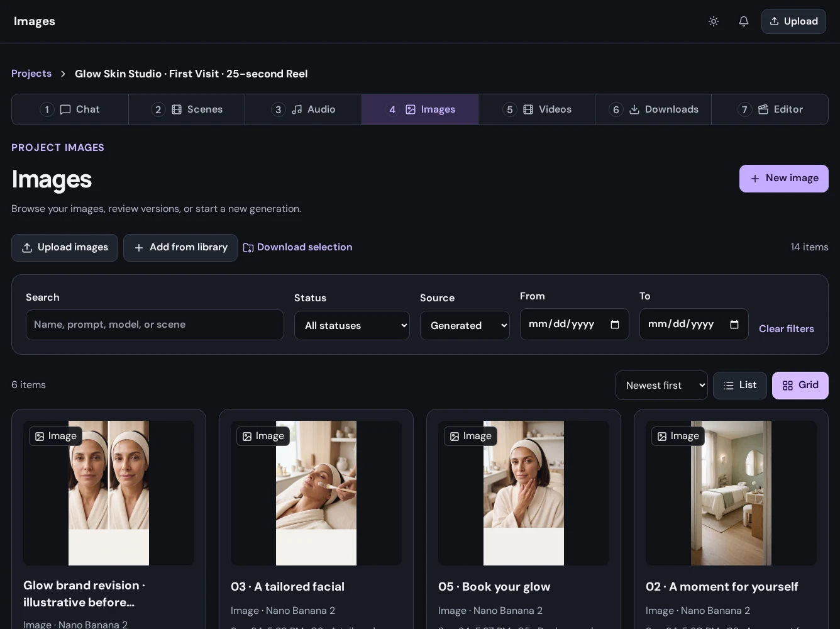Click the To date field
The image size is (840, 629).
pyautogui.click(x=694, y=324)
